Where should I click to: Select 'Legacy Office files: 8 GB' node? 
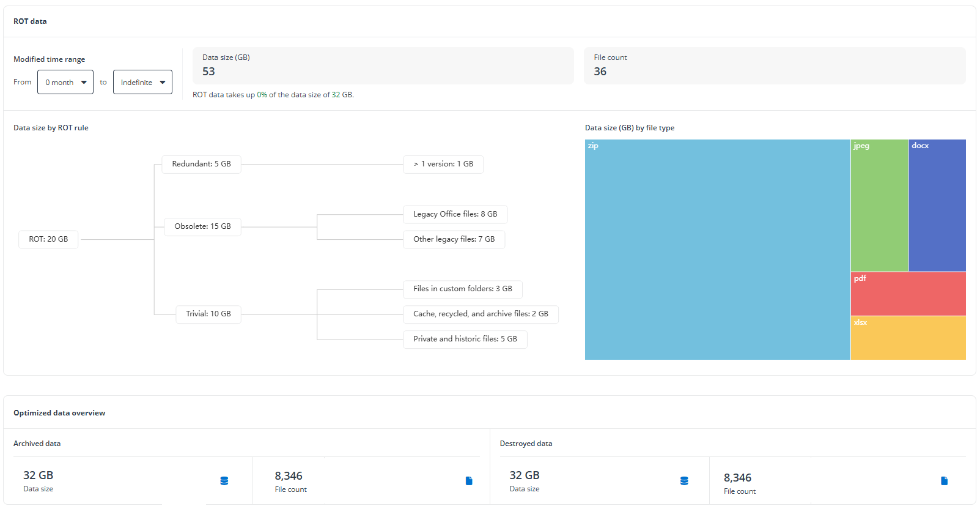coord(455,214)
